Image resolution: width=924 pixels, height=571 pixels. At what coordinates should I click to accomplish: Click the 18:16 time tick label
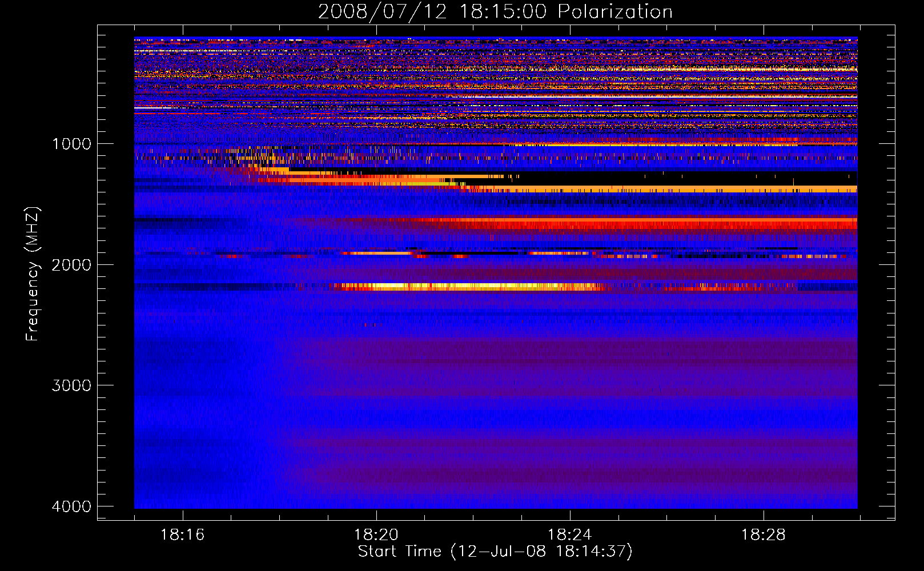click(182, 535)
